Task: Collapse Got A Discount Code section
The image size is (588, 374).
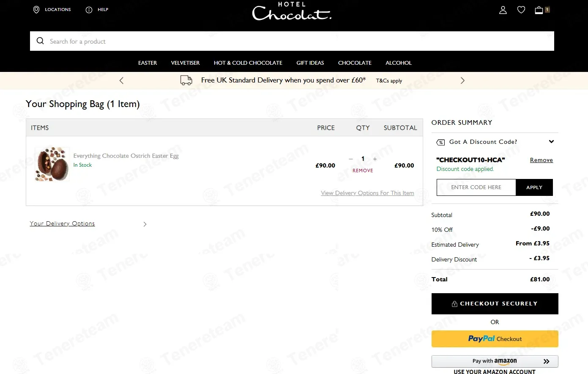Action: 551,142
